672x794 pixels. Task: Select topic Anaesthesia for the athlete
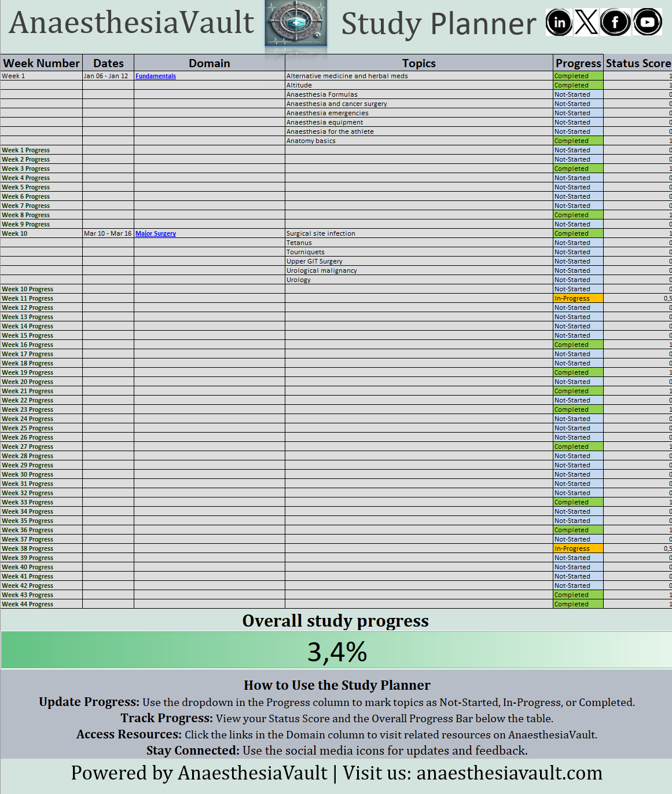(x=419, y=131)
